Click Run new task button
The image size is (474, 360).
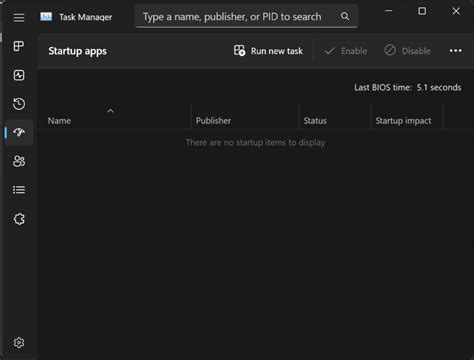pos(268,51)
